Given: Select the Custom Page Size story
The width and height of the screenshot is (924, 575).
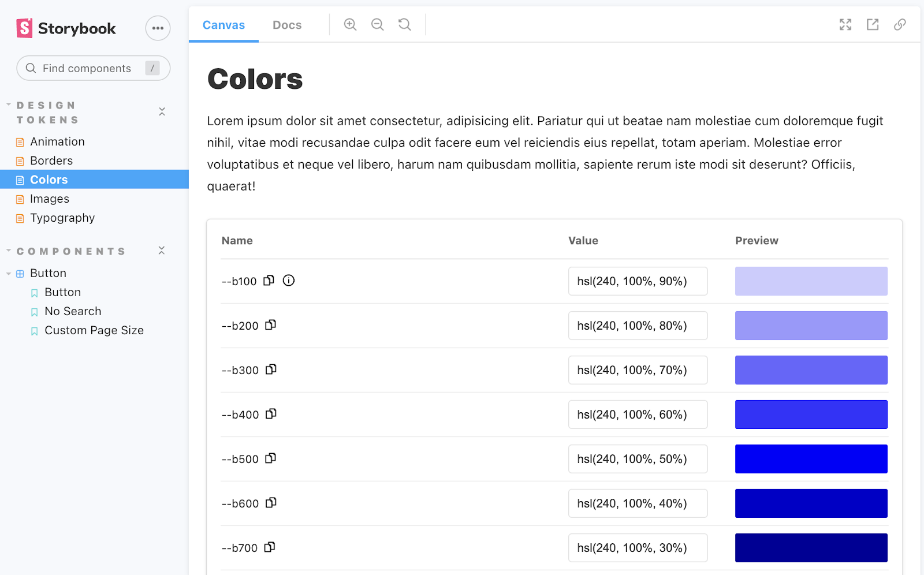Looking at the screenshot, I should pyautogui.click(x=94, y=330).
